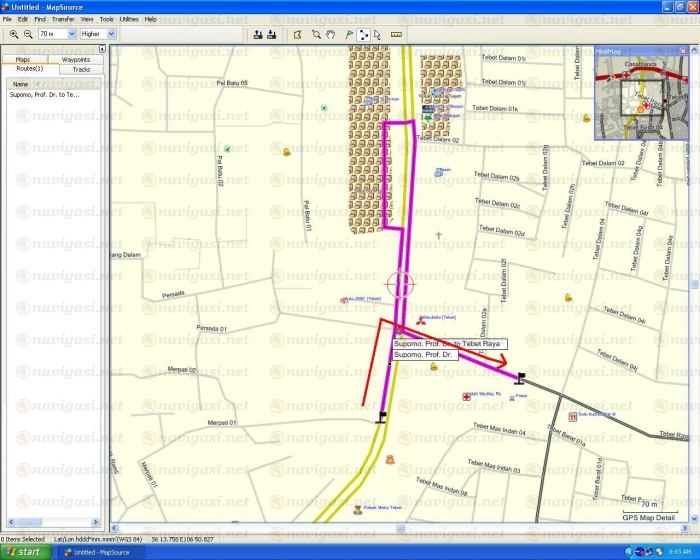Click the Windows Start button
Image resolution: width=700 pixels, height=560 pixels.
[x=24, y=552]
